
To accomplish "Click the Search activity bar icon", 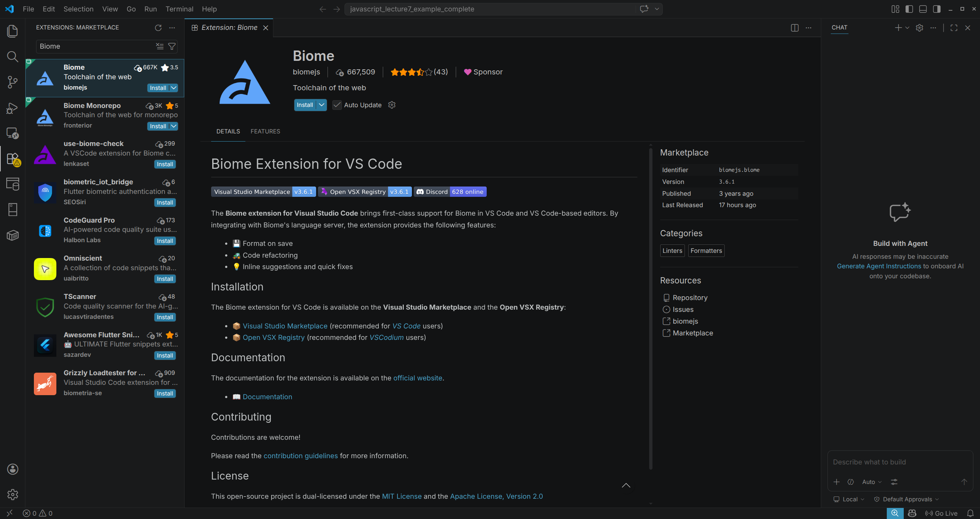I will (x=13, y=57).
